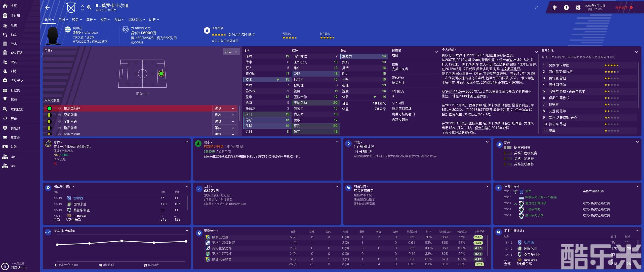Open the 转会状态 heading link
This screenshot has height=272, width=644.
tap(361, 186)
